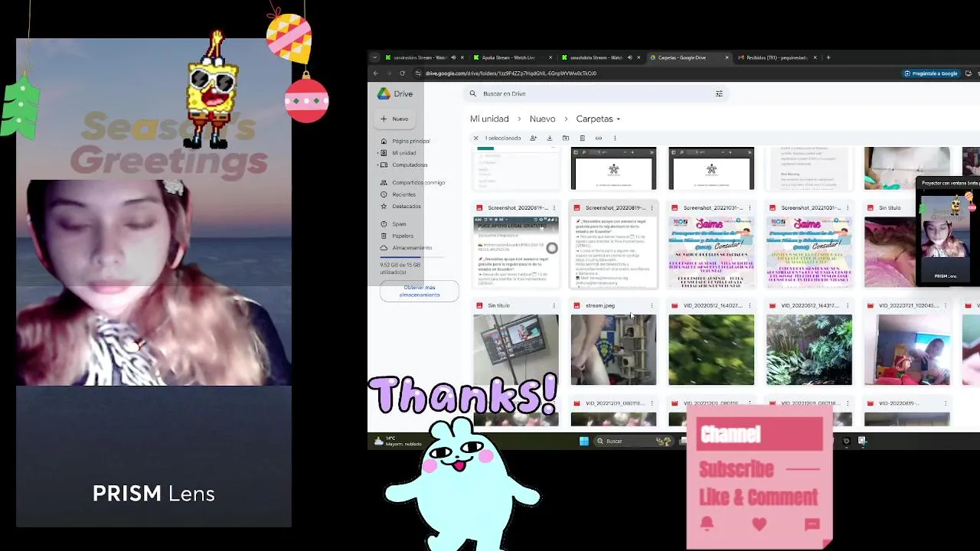
Task: Click 9.52 GB de 15 GB storage text
Action: pos(400,268)
